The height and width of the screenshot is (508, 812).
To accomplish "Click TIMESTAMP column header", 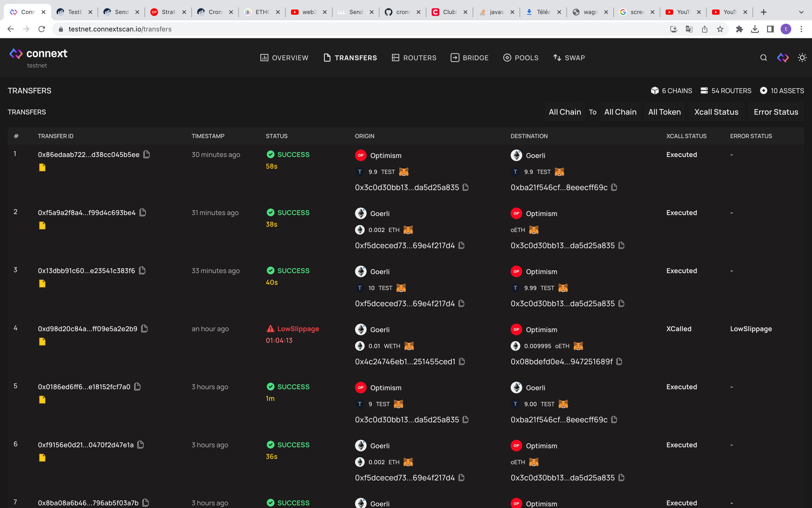I will tap(208, 136).
